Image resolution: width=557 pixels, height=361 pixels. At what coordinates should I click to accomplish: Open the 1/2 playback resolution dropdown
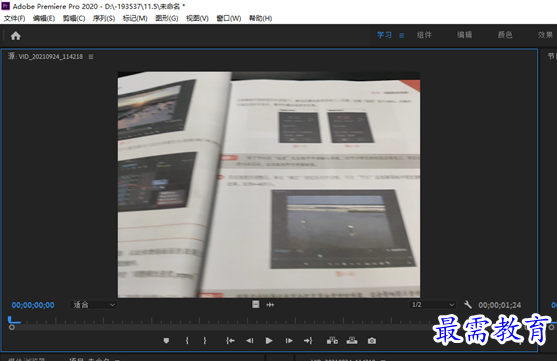[x=432, y=305]
